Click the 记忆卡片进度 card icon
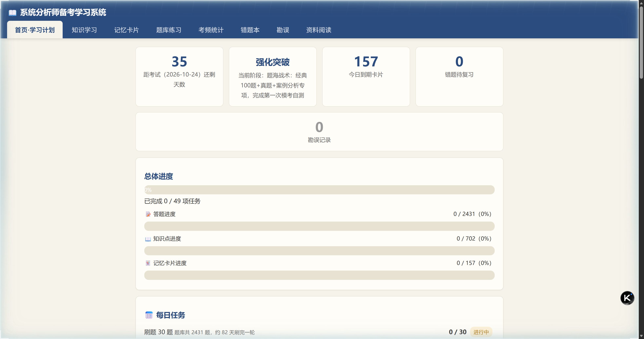Viewport: 644px width, 339px height. 148,263
